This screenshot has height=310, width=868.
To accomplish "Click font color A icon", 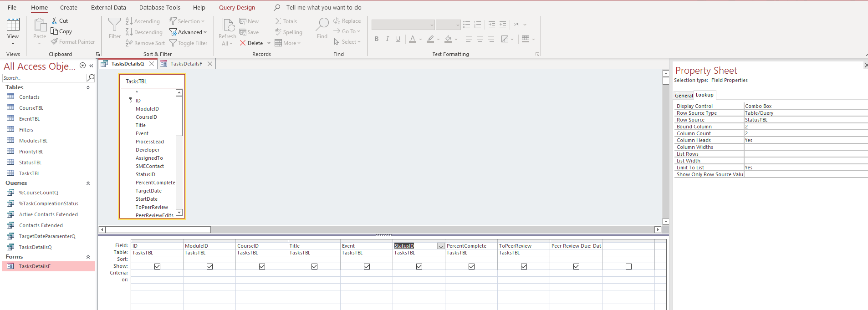I will pyautogui.click(x=412, y=39).
